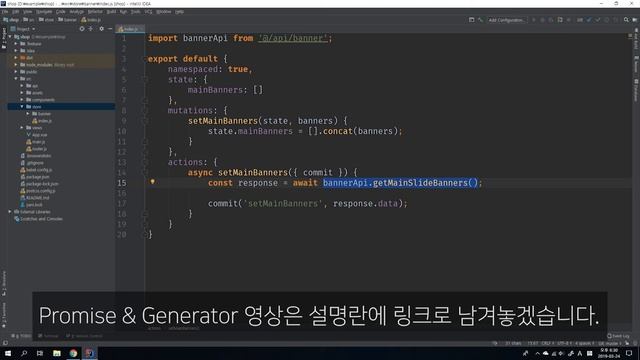The height and width of the screenshot is (360, 640).
Task: Open Task View on the taskbar
Action: [x=40, y=353]
